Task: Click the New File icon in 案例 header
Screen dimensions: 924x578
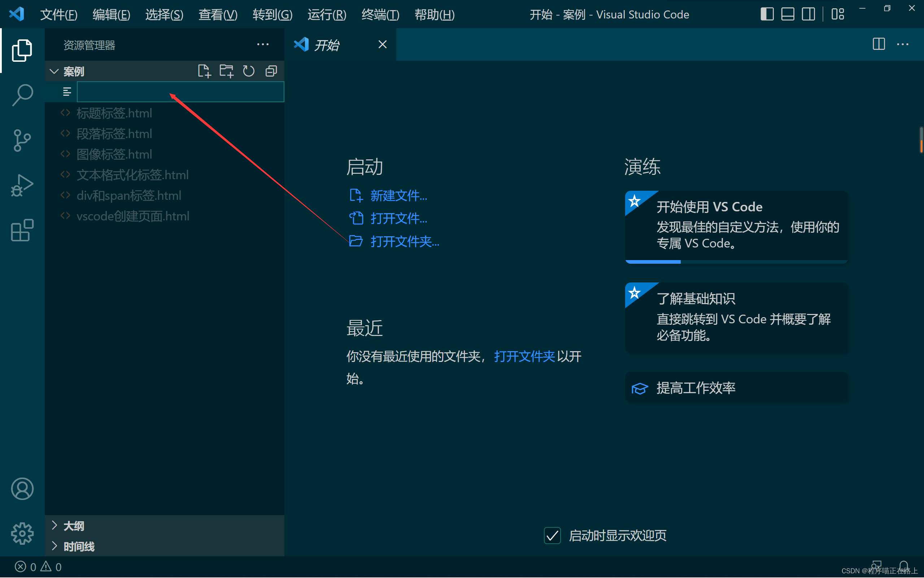Action: click(204, 71)
